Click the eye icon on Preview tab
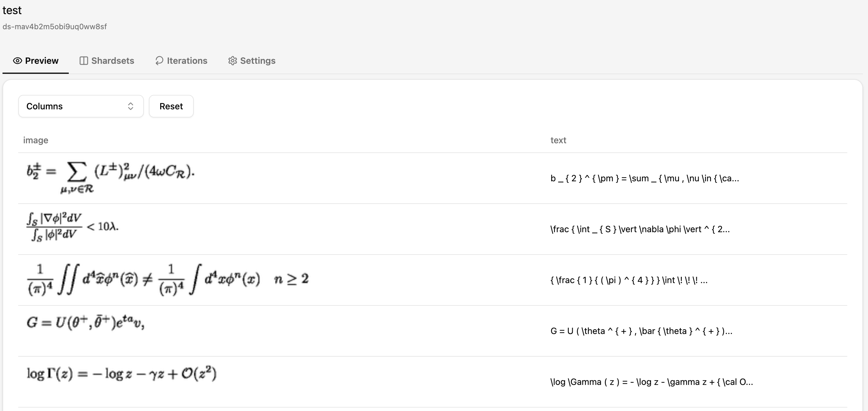Image resolution: width=868 pixels, height=411 pixels. [x=18, y=61]
